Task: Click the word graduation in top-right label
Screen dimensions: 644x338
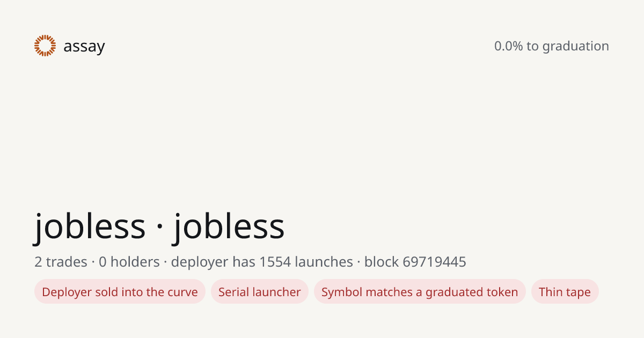Action: [x=575, y=47]
